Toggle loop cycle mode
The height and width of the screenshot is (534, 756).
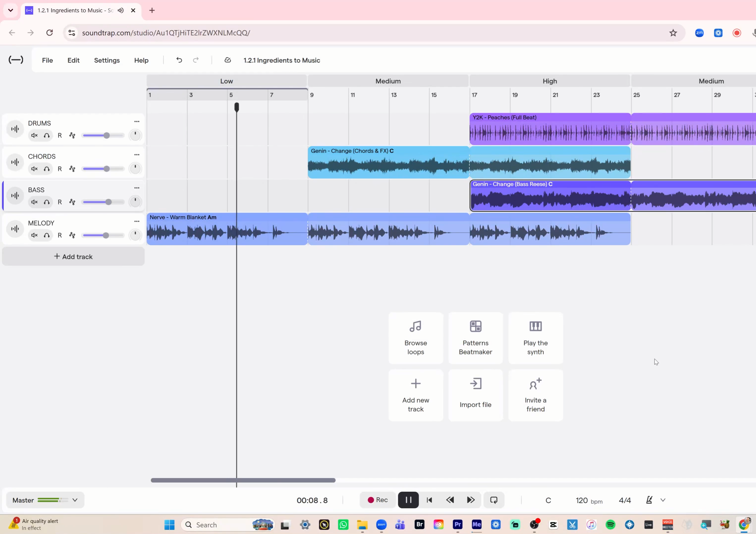click(494, 500)
